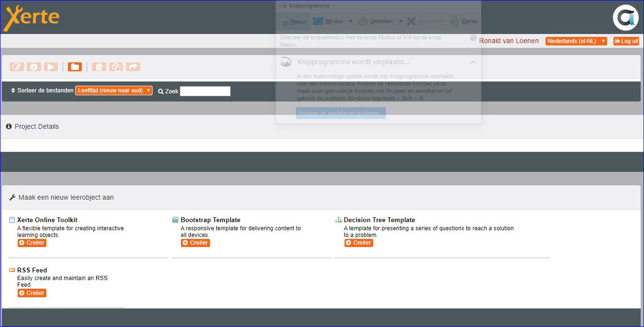This screenshot has height=327, width=644.
Task: Click the Xerte Online Toolkit title
Action: tap(47, 220)
